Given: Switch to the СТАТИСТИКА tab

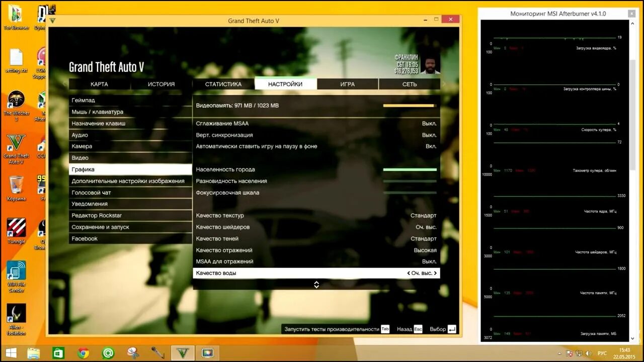Looking at the screenshot, I should (x=222, y=84).
